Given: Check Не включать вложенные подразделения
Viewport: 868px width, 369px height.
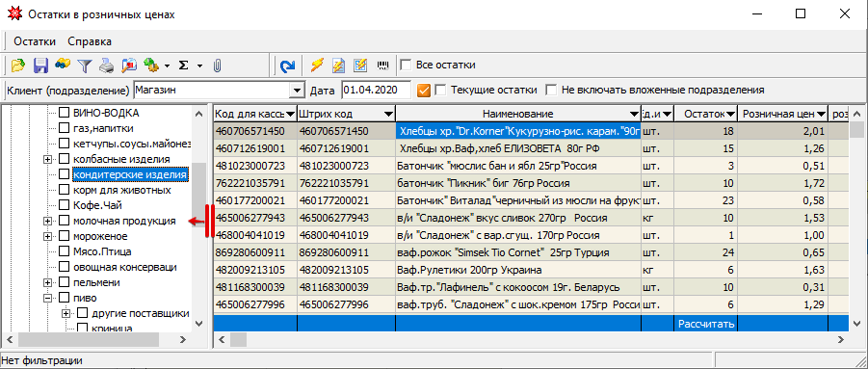Looking at the screenshot, I should coord(551,90).
